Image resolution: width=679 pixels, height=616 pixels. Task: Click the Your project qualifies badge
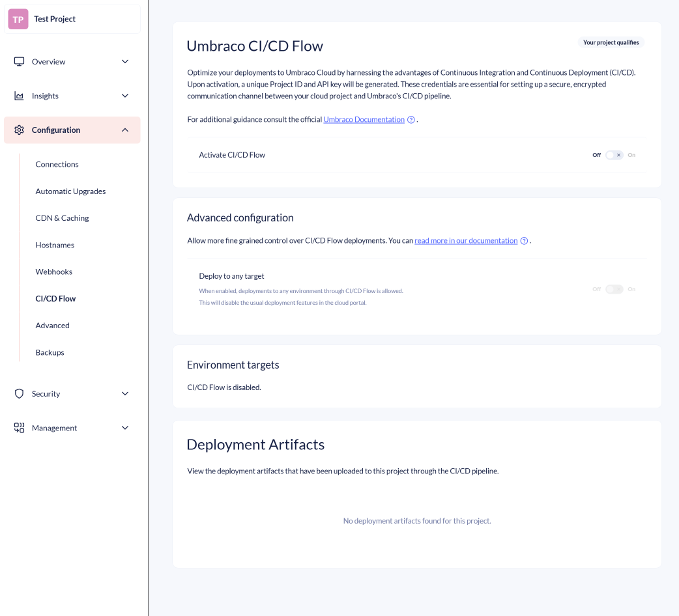click(x=611, y=42)
